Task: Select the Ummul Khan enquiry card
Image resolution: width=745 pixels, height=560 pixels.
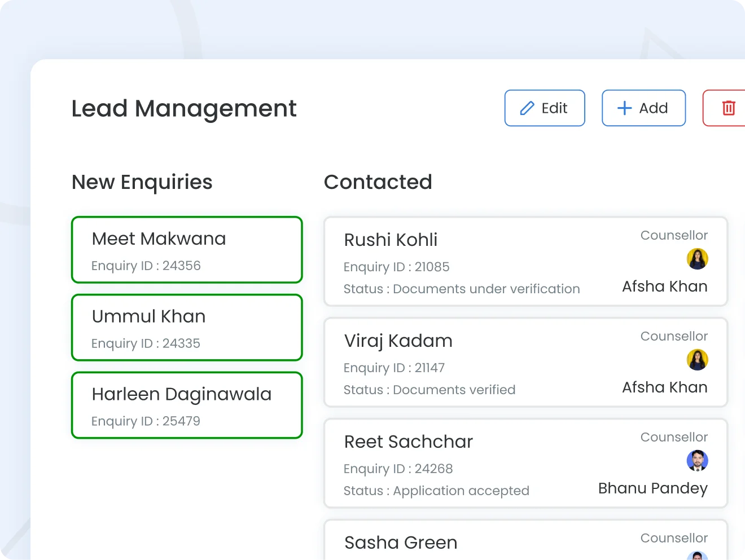Action: pos(187,328)
